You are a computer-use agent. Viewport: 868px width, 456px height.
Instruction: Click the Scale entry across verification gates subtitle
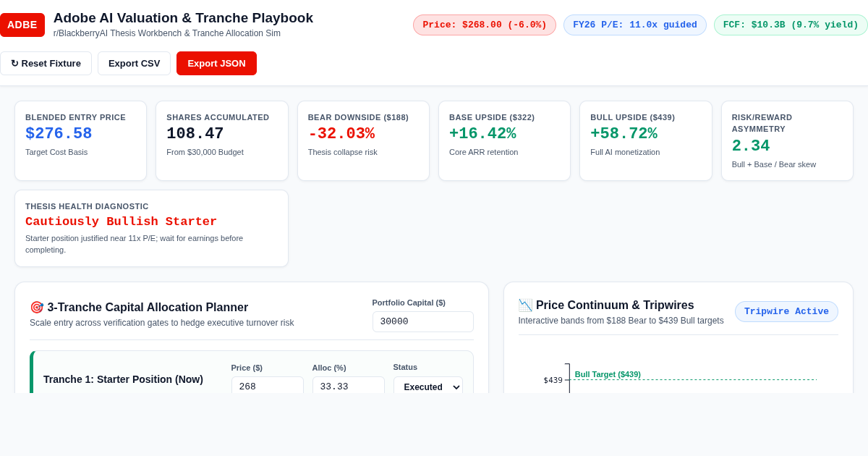[x=162, y=323]
